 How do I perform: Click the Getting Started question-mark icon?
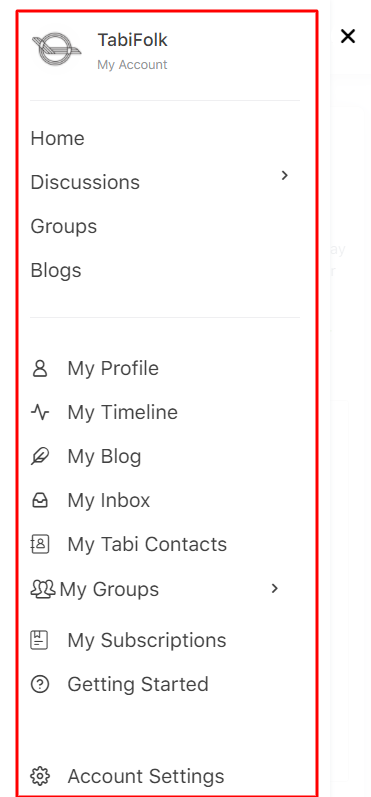40,684
